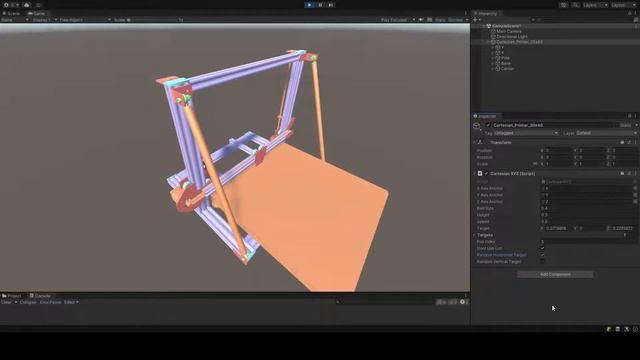Click the Z Axis Anchor object picker icon
640x360 pixels.
tap(635, 202)
